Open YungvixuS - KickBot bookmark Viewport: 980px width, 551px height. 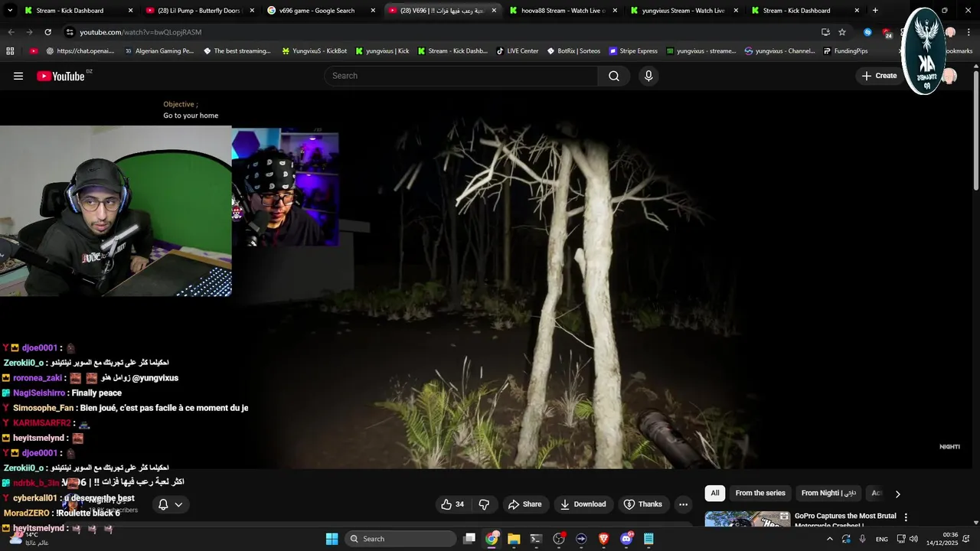(x=315, y=51)
